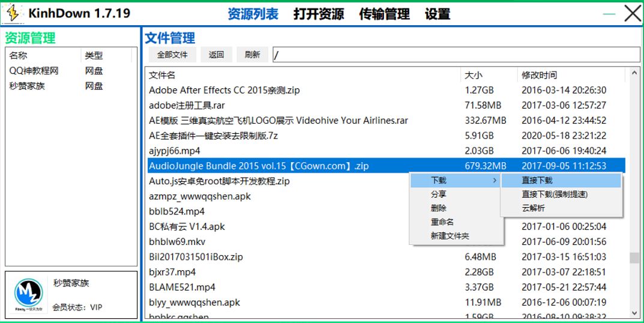Select Adobe After Effects CC 2015亲测.zip
The height and width of the screenshot is (323, 644).
point(224,90)
